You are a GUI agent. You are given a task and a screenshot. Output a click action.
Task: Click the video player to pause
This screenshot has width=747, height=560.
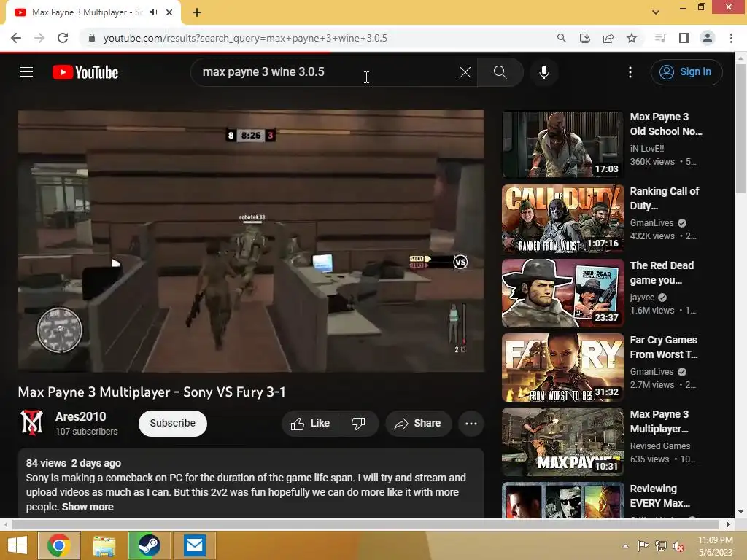[x=251, y=241]
